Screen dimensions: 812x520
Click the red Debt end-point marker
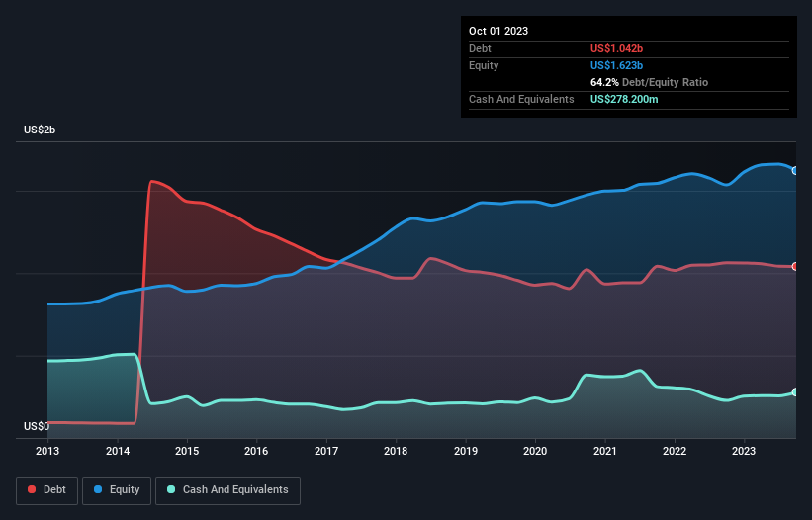(795, 267)
